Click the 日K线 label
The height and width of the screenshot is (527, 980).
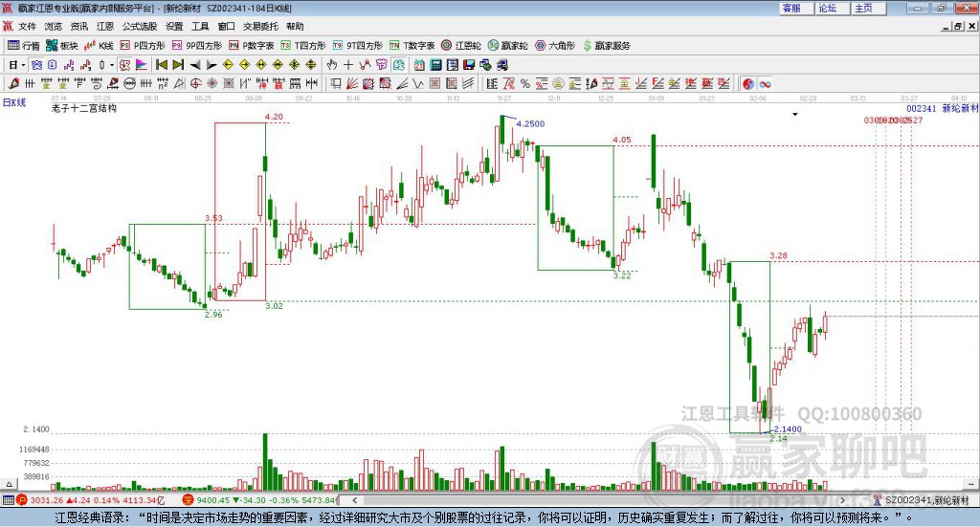point(14,102)
